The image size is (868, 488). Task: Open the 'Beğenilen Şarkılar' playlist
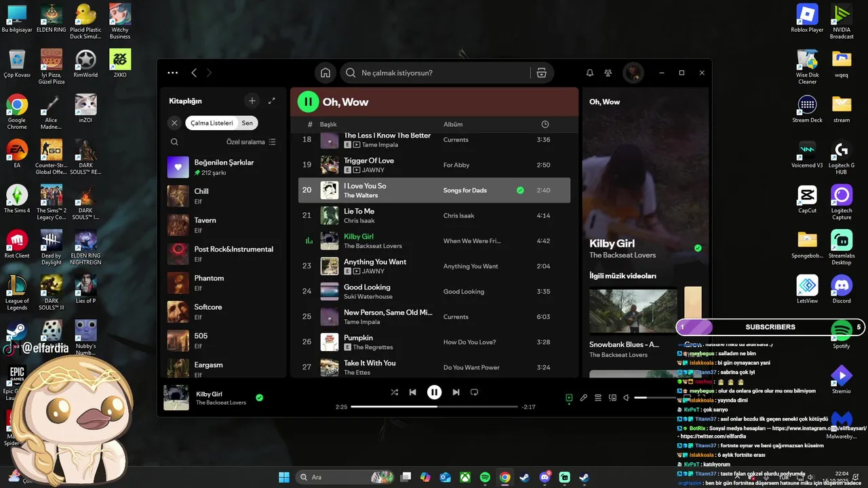click(224, 167)
